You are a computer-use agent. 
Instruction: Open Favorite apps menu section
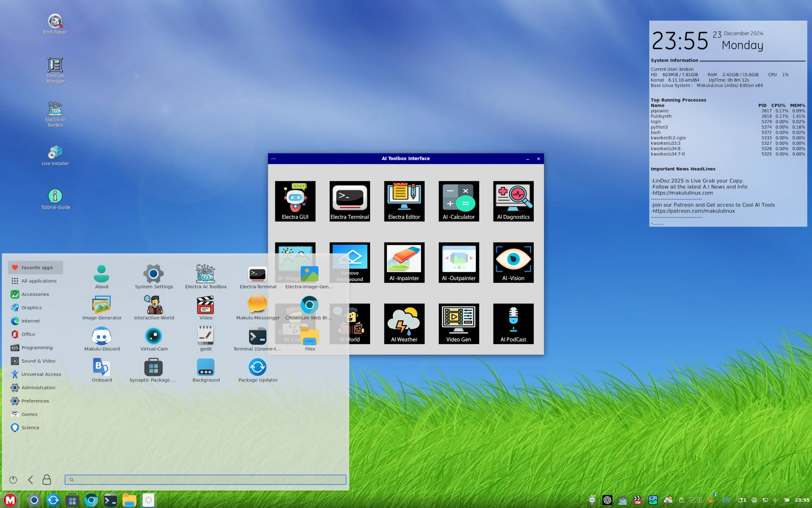pos(36,267)
